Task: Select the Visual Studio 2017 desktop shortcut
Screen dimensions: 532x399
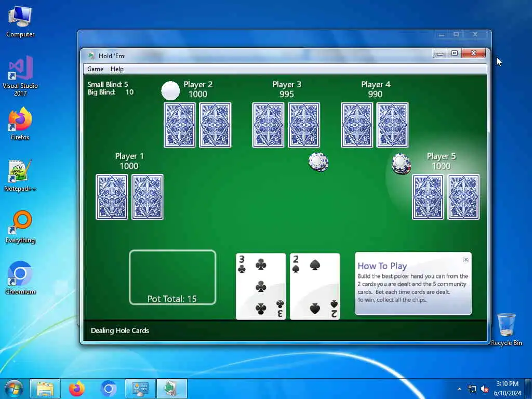Action: pyautogui.click(x=20, y=76)
